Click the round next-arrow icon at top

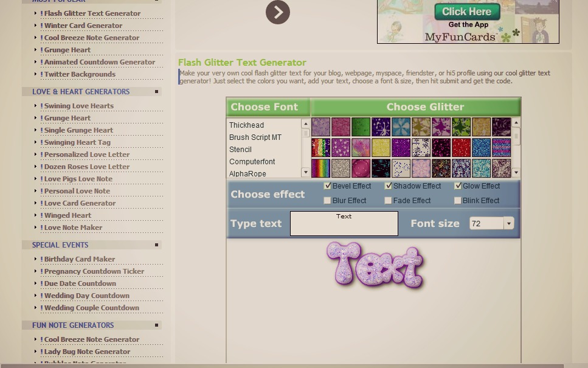(x=277, y=12)
